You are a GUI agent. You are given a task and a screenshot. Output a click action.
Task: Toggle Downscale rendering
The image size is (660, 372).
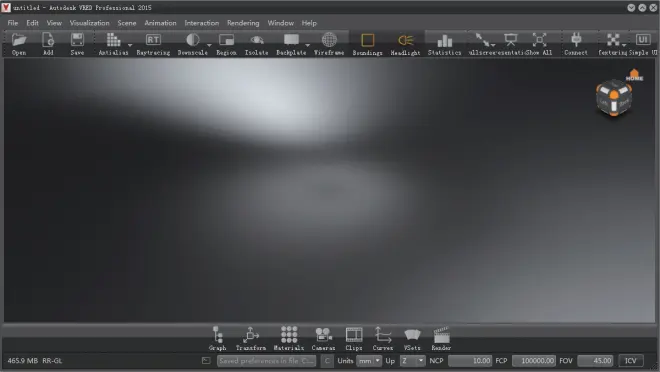192,44
